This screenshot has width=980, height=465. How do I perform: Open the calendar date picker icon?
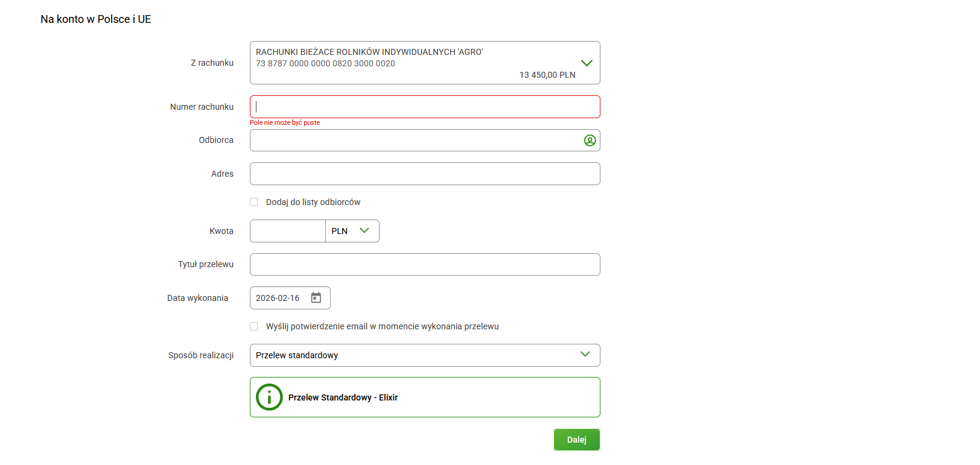coord(316,298)
